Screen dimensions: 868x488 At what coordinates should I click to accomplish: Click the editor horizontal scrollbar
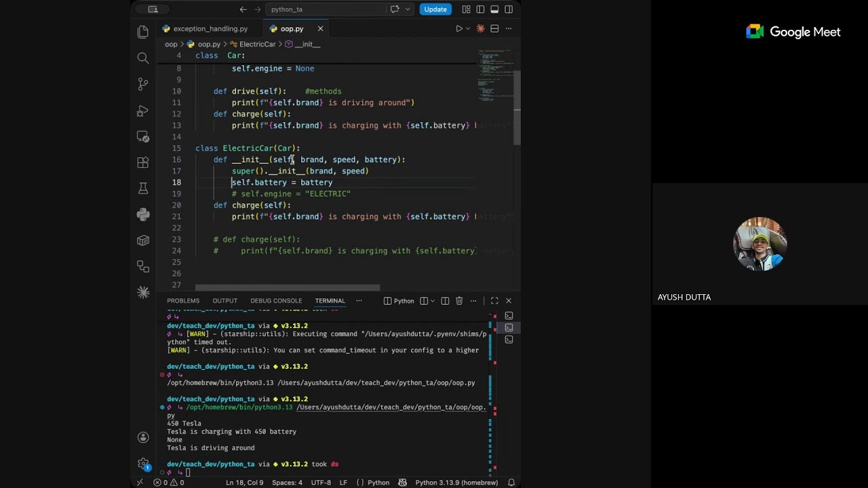288,287
